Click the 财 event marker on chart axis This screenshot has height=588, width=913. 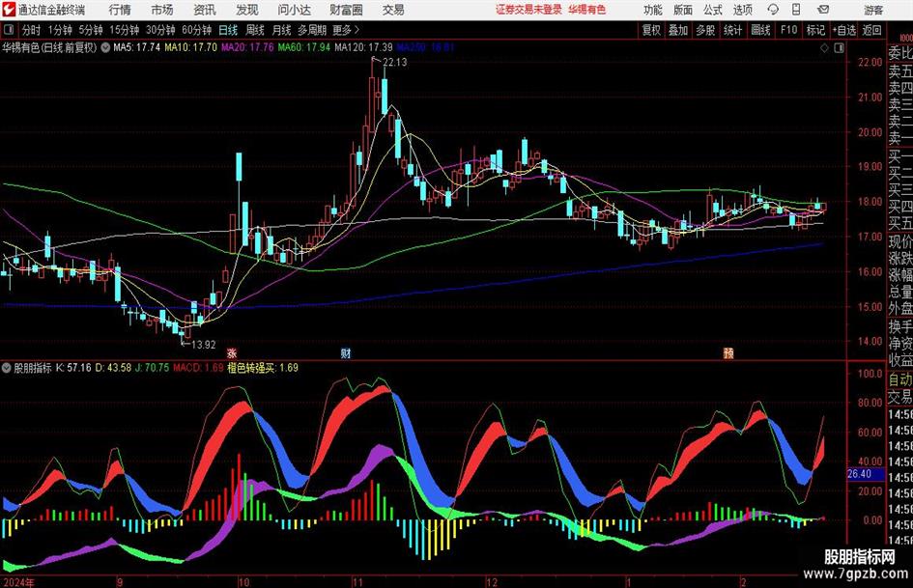346,352
